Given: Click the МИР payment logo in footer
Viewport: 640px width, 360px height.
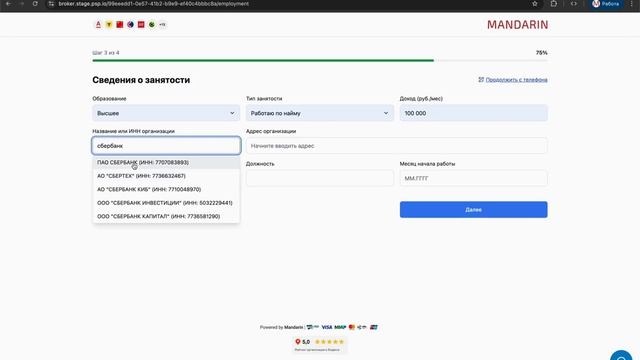Looking at the screenshot, I should point(340,327).
